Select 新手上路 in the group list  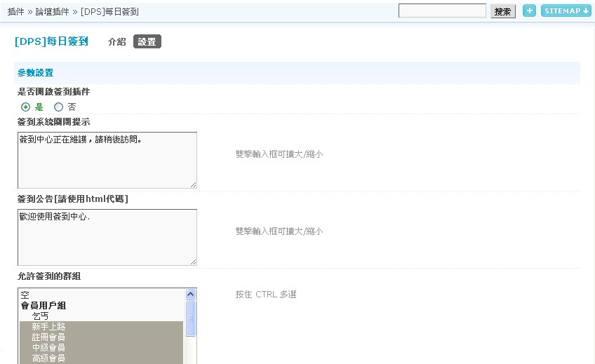click(101, 326)
